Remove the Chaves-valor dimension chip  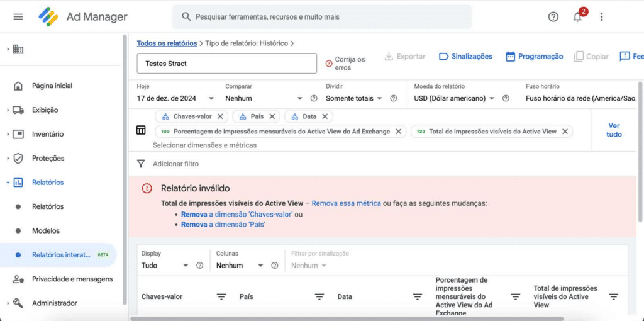pyautogui.click(x=220, y=116)
